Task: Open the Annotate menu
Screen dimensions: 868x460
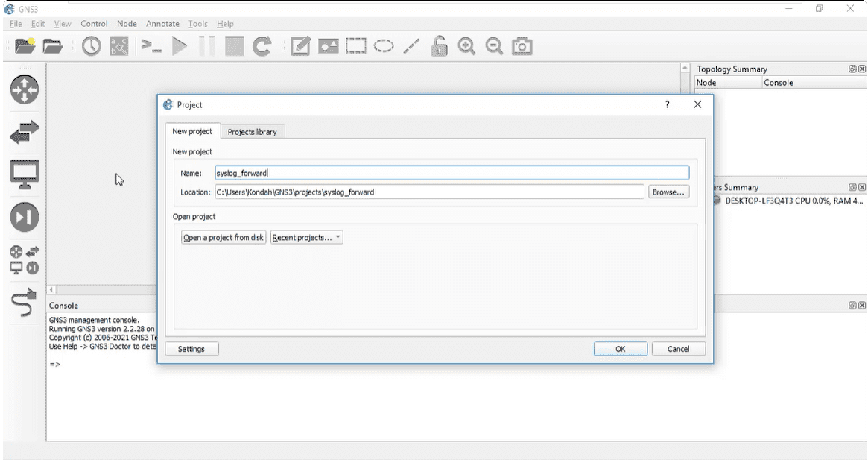Action: pos(162,24)
